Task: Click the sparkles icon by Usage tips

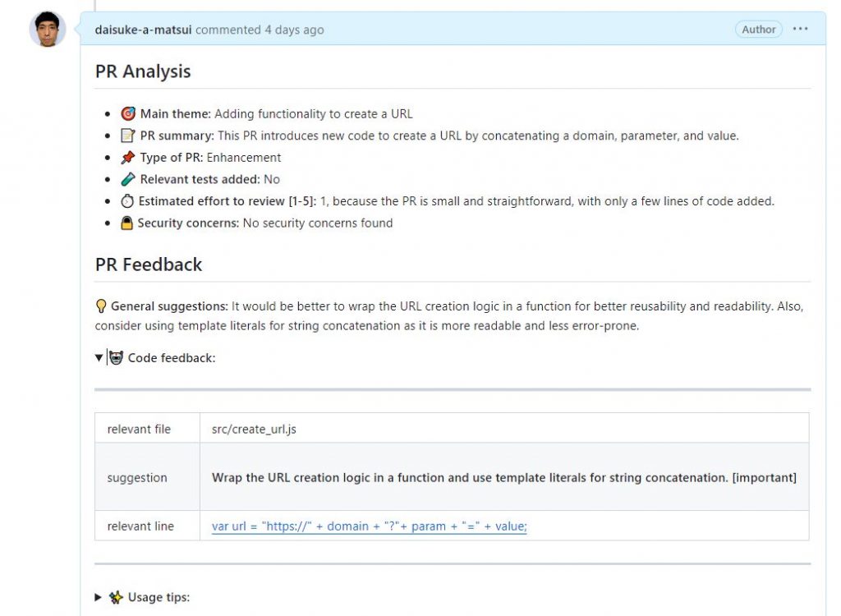Action: [116, 597]
